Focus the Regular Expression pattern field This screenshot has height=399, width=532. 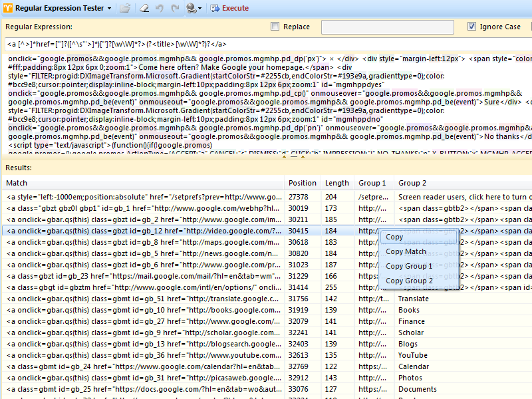point(266,44)
